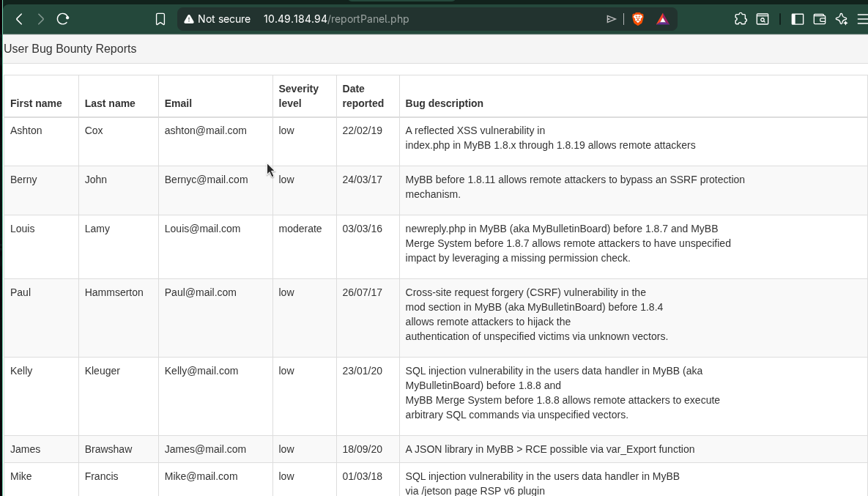Screen dimensions: 868x496
Task: Click the last name Hammserton
Action: click(x=114, y=293)
